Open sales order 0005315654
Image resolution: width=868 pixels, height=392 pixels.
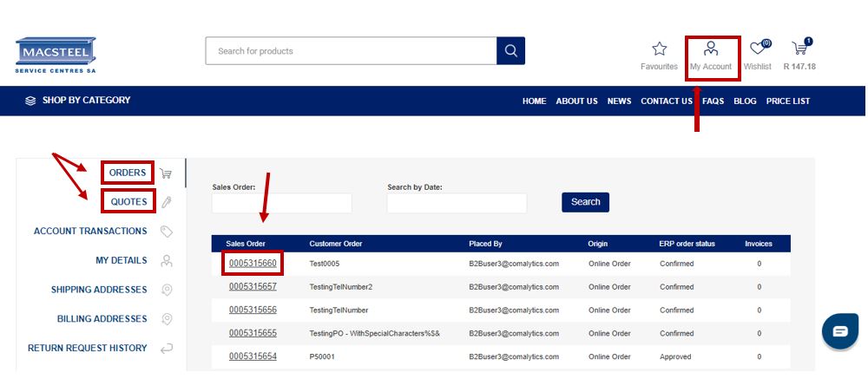[x=253, y=356]
